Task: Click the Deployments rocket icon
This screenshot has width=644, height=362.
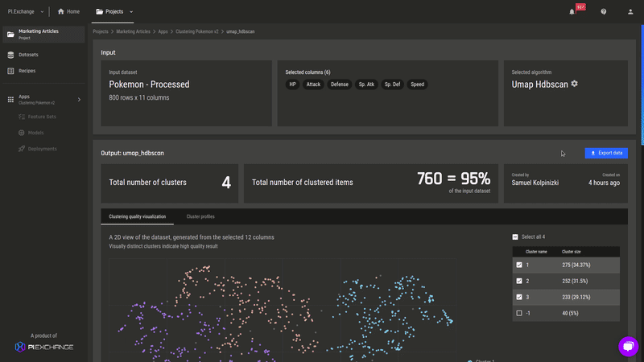Action: [x=22, y=149]
